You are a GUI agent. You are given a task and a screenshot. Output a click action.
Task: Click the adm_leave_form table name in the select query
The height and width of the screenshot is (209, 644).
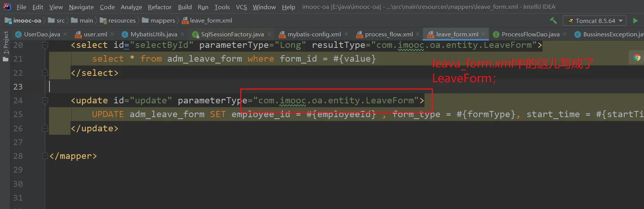(205, 59)
